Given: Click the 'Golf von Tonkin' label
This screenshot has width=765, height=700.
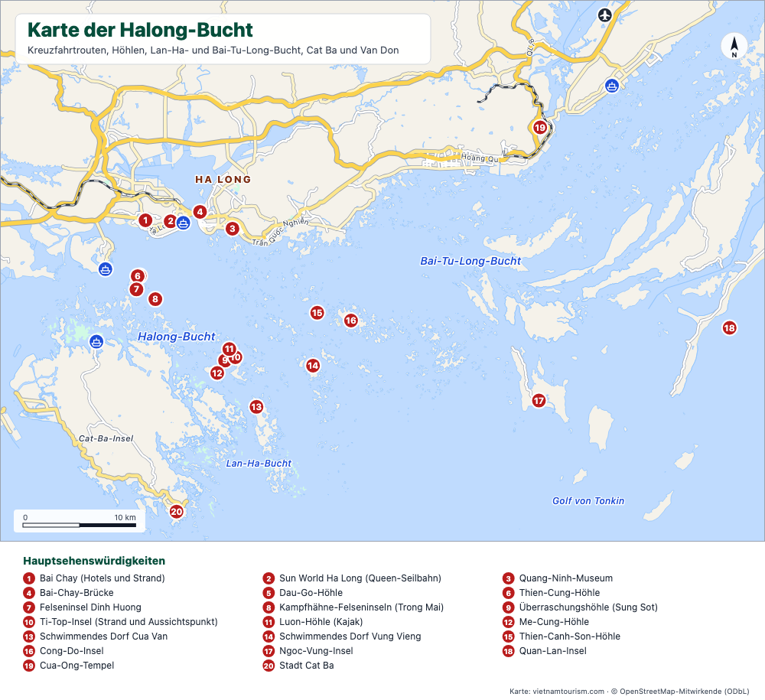Looking at the screenshot, I should click(588, 501).
